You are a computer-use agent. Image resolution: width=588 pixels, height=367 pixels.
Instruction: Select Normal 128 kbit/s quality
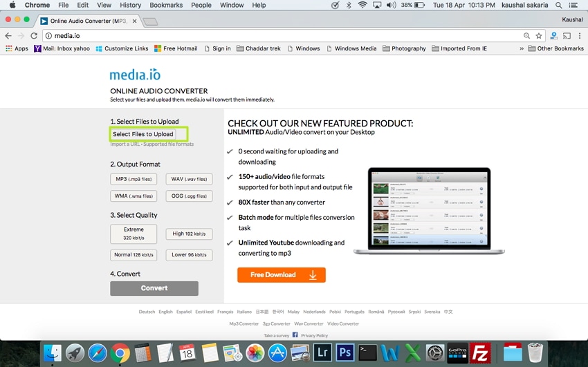pyautogui.click(x=134, y=255)
